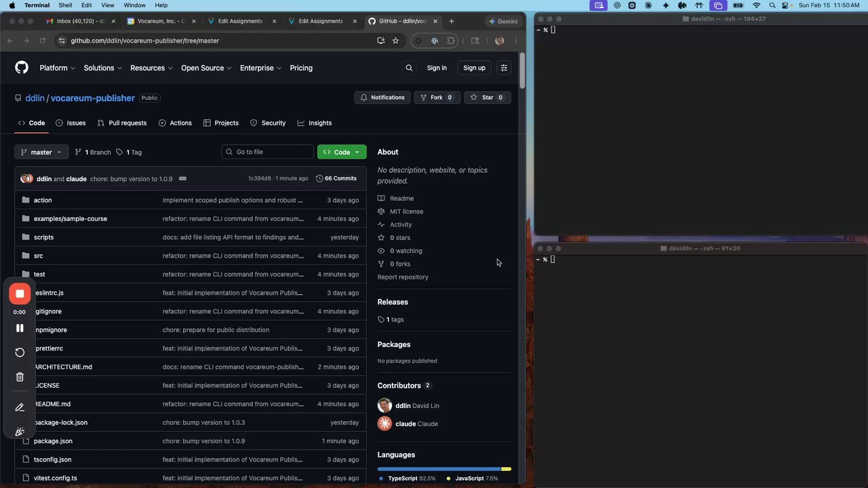
Task: Open the ChatGPT icon in menu bar
Action: pos(617,5)
